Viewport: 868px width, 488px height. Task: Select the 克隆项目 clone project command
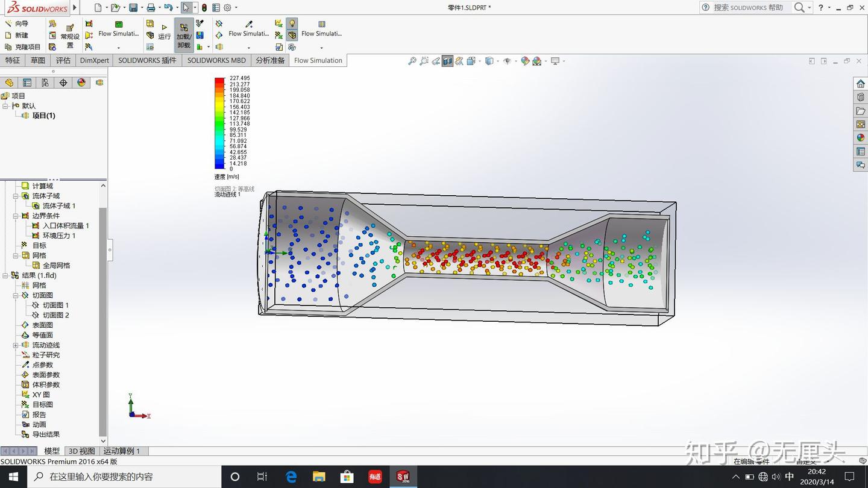[x=27, y=46]
